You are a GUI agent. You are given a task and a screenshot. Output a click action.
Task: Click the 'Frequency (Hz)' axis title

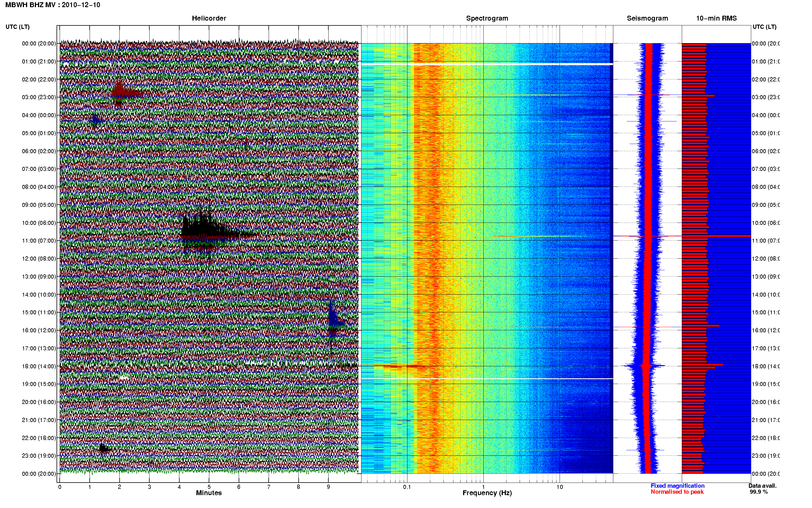tap(487, 493)
